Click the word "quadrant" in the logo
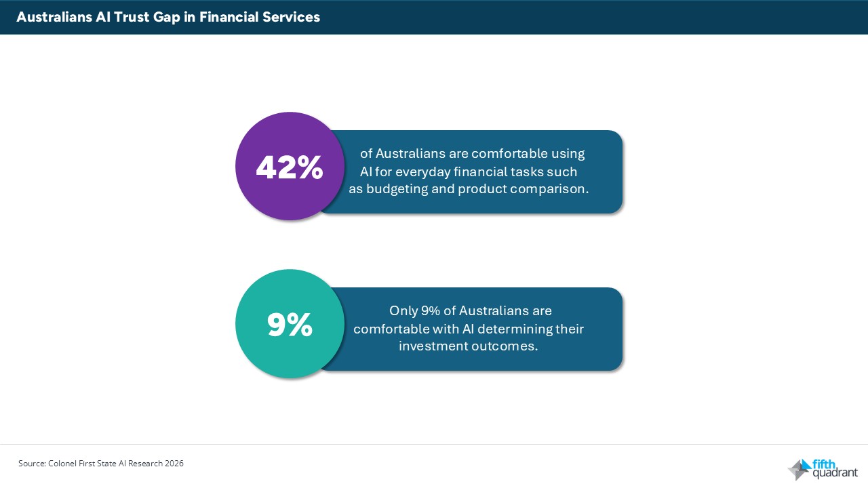Screen dimensions: 868x488 point(835,472)
